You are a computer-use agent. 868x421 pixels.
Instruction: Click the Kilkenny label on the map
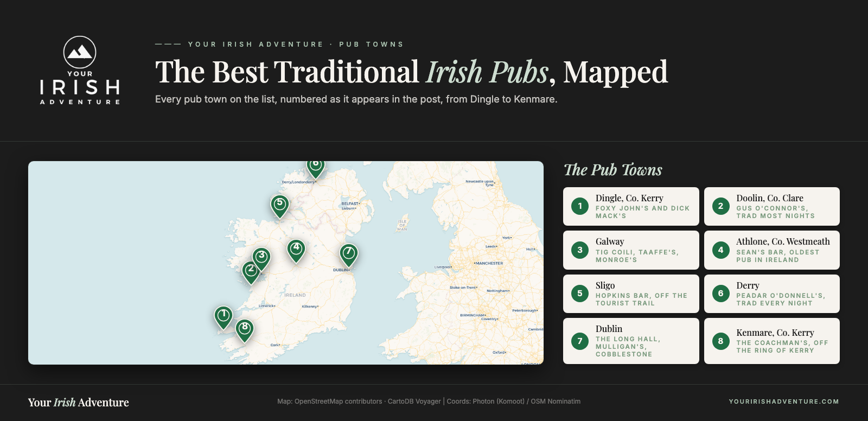coord(310,307)
